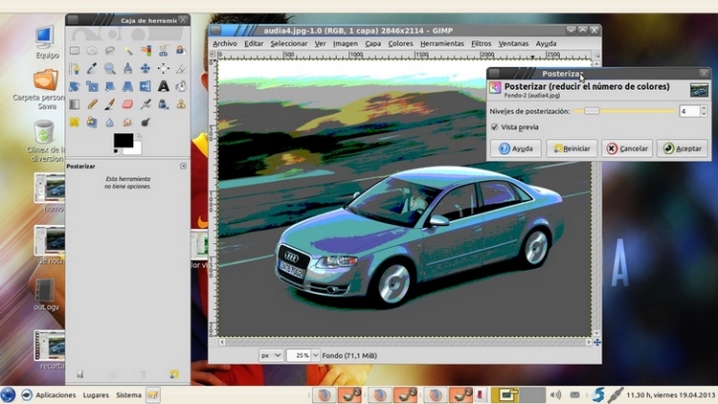This screenshot has width=718, height=404.
Task: Choose the Paintbrush tool
Action: click(x=110, y=104)
